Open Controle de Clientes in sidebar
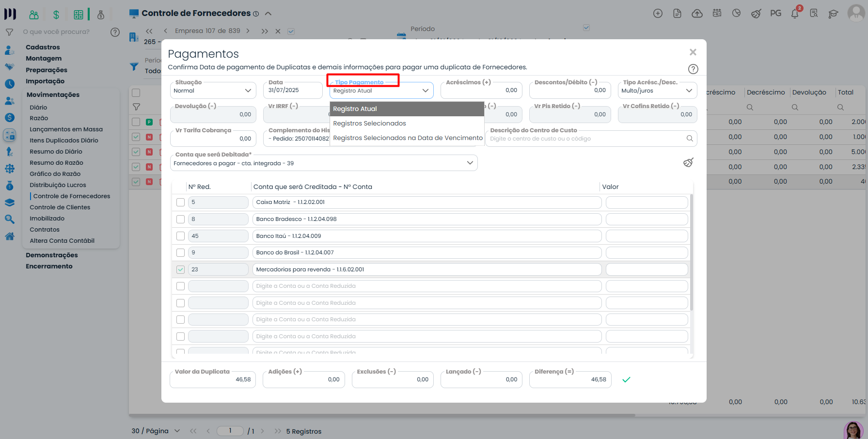868x439 pixels. [60, 207]
